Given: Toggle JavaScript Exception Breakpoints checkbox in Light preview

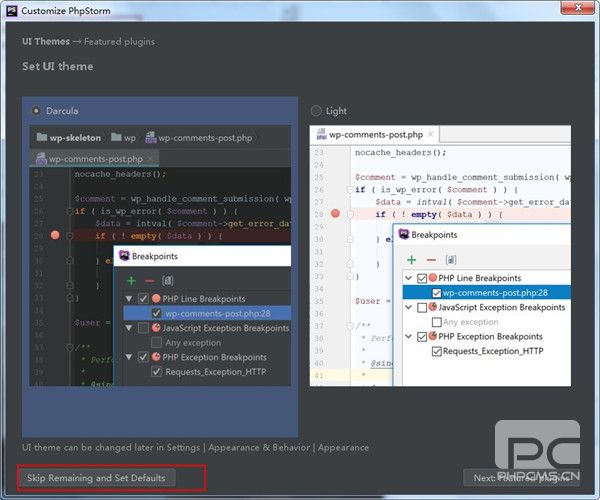Looking at the screenshot, I should [422, 308].
